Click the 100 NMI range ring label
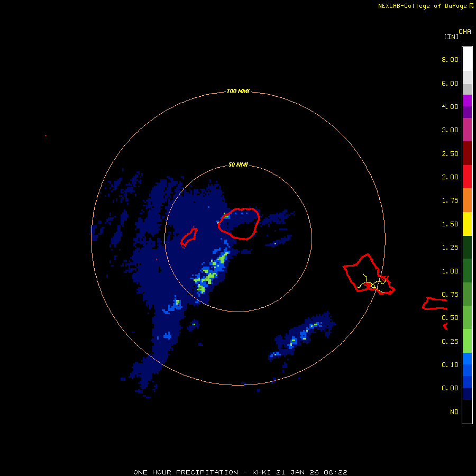 point(238,91)
